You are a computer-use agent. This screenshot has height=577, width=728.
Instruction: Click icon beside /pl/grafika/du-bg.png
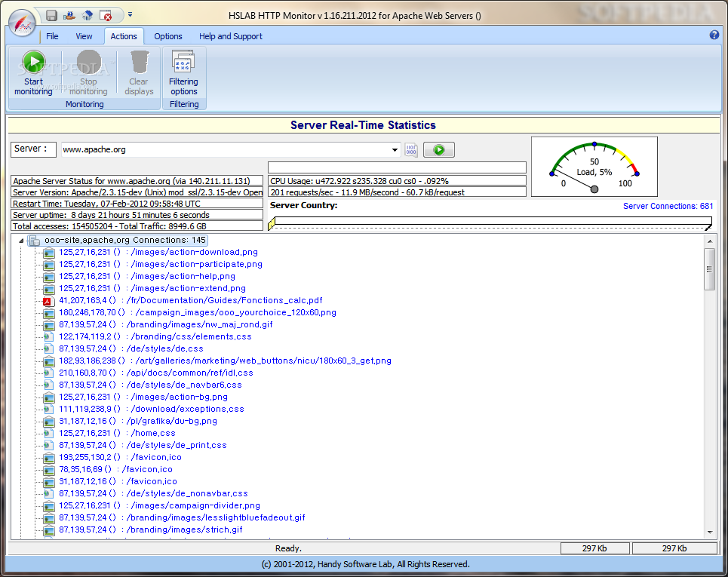(49, 422)
